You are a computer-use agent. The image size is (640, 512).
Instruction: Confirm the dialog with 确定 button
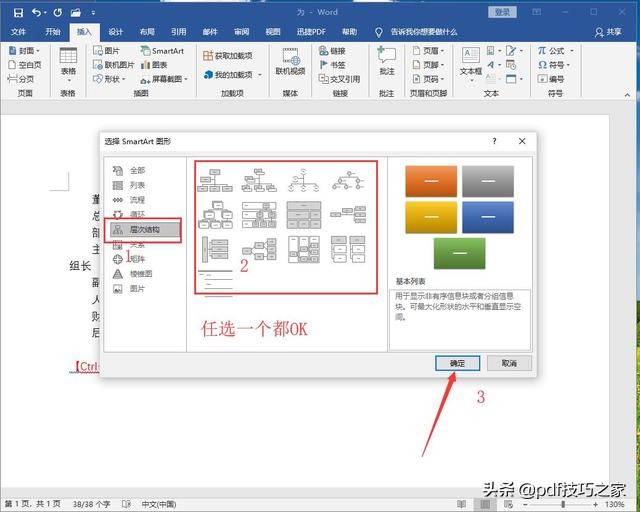point(457,363)
